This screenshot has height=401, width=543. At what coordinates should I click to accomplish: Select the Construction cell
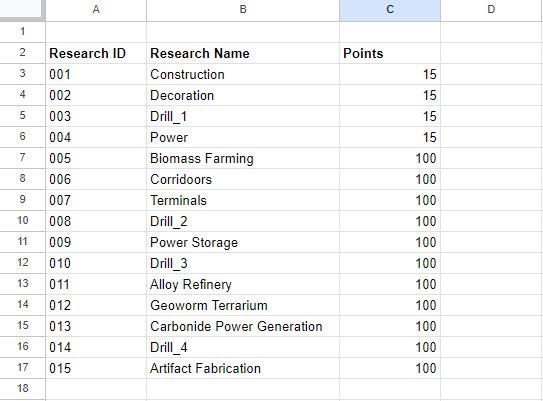coord(243,74)
